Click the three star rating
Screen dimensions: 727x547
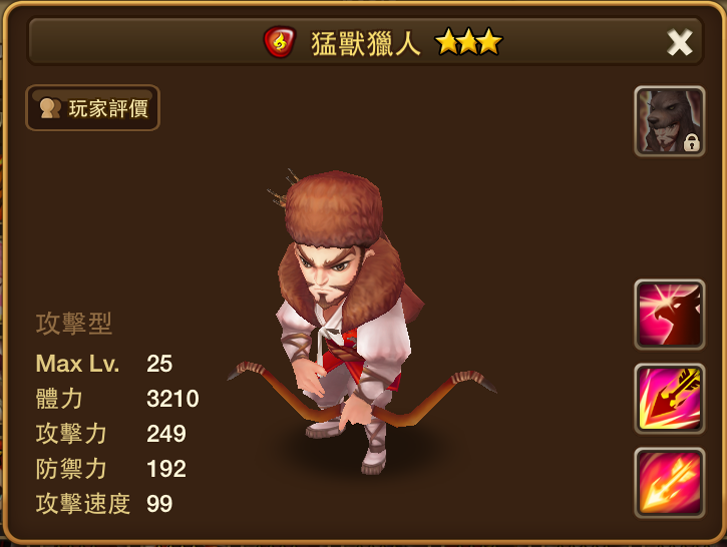pyautogui.click(x=469, y=42)
